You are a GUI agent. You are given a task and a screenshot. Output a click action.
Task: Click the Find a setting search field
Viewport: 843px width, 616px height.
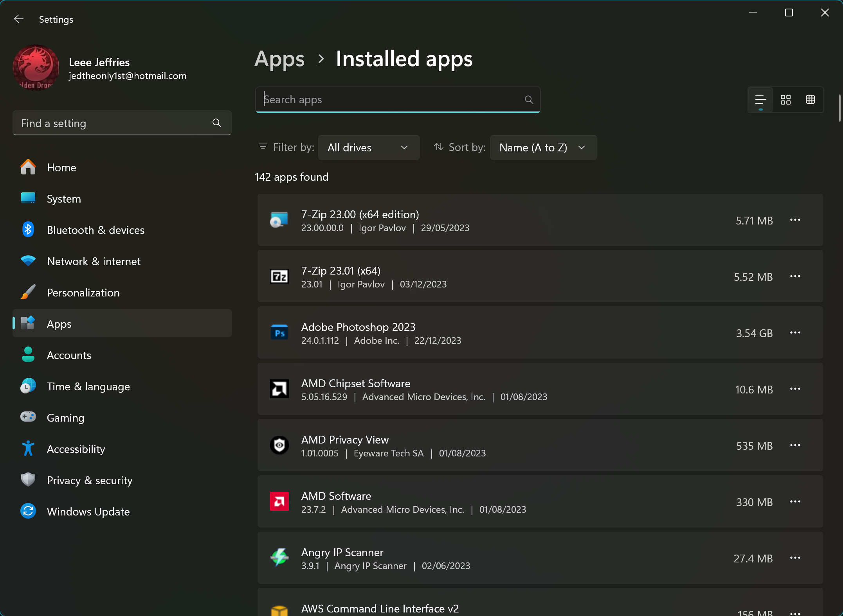pyautogui.click(x=122, y=123)
